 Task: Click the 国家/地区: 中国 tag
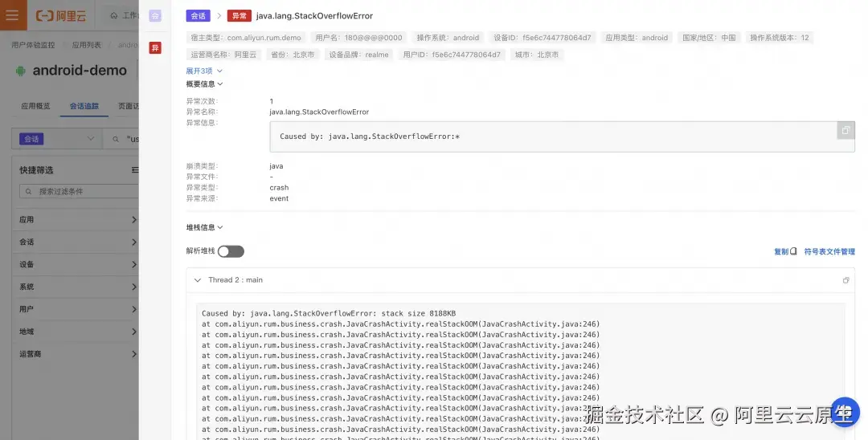pos(709,38)
